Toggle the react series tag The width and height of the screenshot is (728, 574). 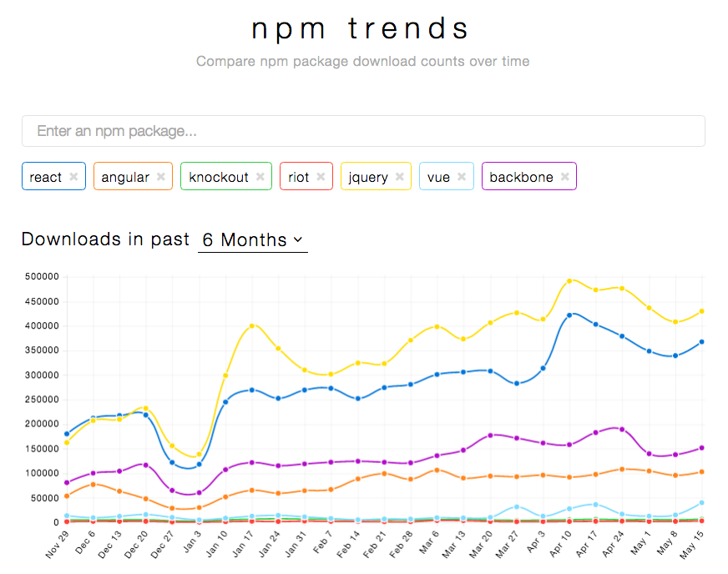coord(47,176)
